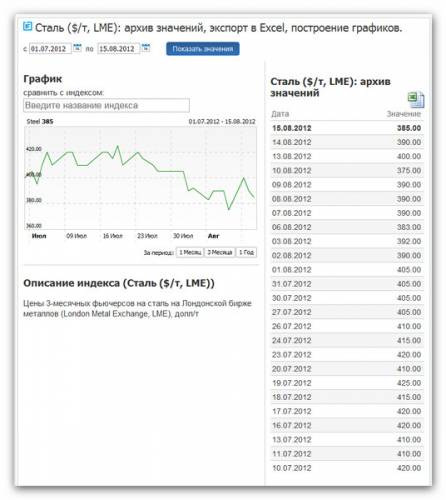Select the 1 Месяц period button
The width and height of the screenshot is (446, 500).
coord(190,252)
